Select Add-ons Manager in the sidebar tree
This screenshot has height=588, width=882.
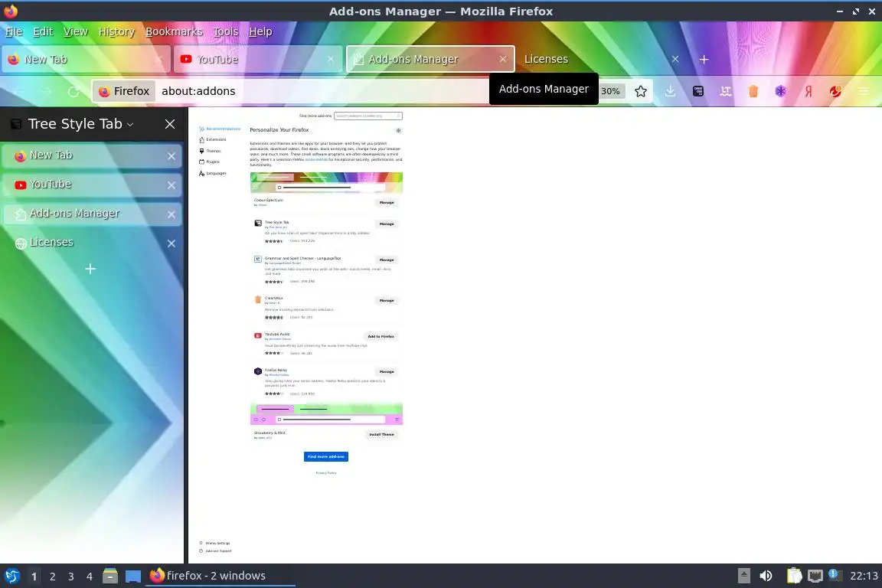92,214
